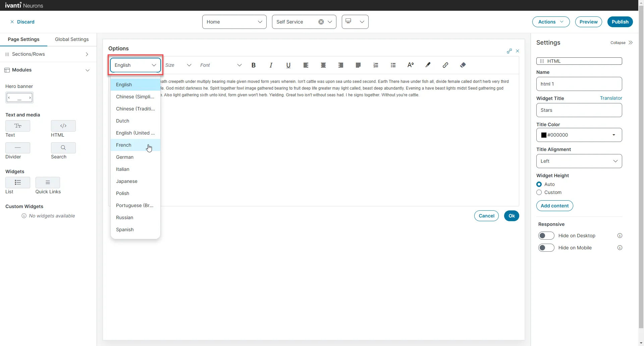Image resolution: width=644 pixels, height=346 pixels.
Task: Toggle Hide on Desktop switch
Action: 546,236
